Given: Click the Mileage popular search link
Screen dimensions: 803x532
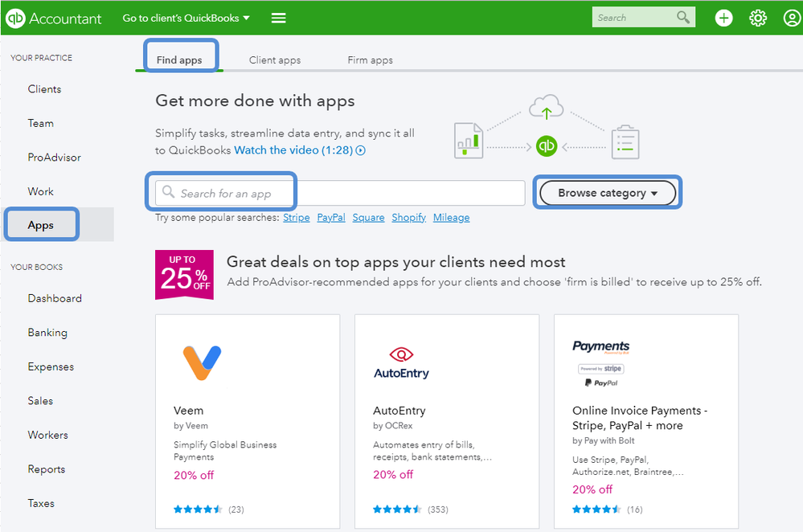Looking at the screenshot, I should click(x=451, y=218).
